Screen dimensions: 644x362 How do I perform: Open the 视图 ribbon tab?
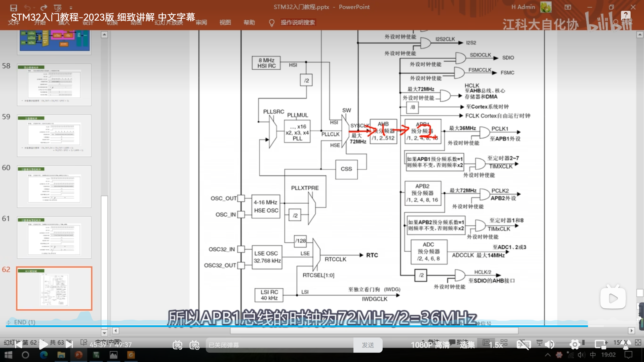point(225,22)
